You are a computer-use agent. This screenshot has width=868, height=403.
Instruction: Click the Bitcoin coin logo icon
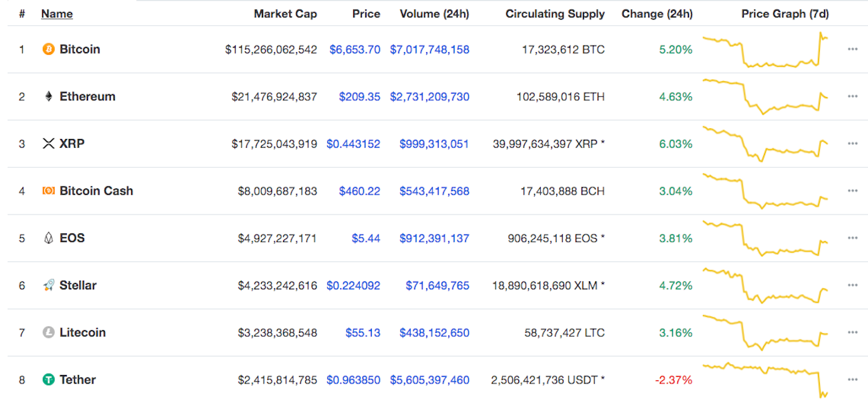pyautogui.click(x=48, y=49)
